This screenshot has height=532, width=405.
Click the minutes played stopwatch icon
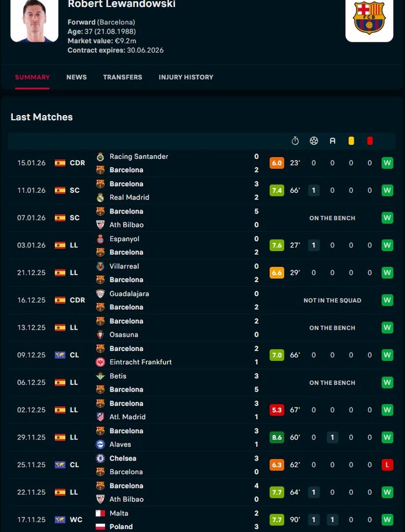[295, 141]
